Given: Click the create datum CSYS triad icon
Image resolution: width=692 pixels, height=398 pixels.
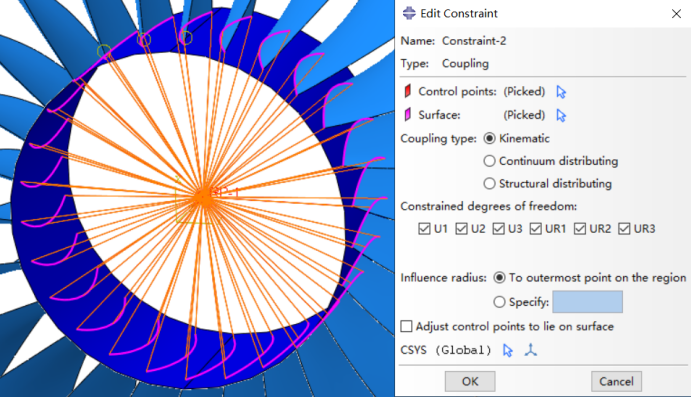Looking at the screenshot, I should [x=531, y=350].
